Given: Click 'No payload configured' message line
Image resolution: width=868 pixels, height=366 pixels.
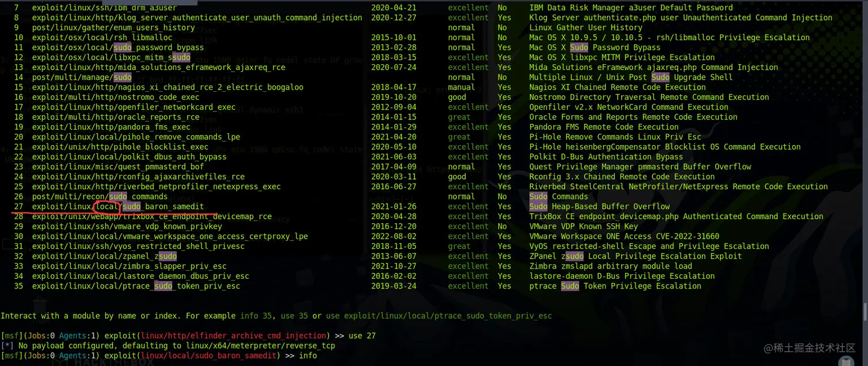Looking at the screenshot, I should point(168,346).
